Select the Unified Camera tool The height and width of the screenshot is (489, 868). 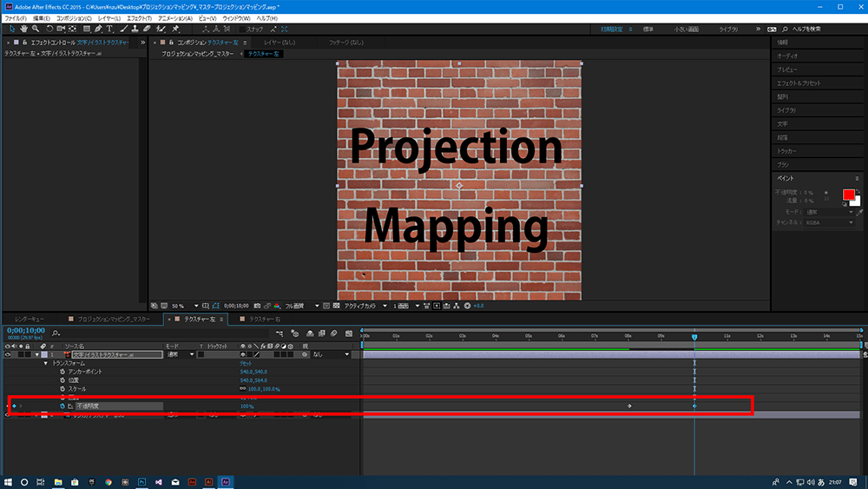coord(61,29)
